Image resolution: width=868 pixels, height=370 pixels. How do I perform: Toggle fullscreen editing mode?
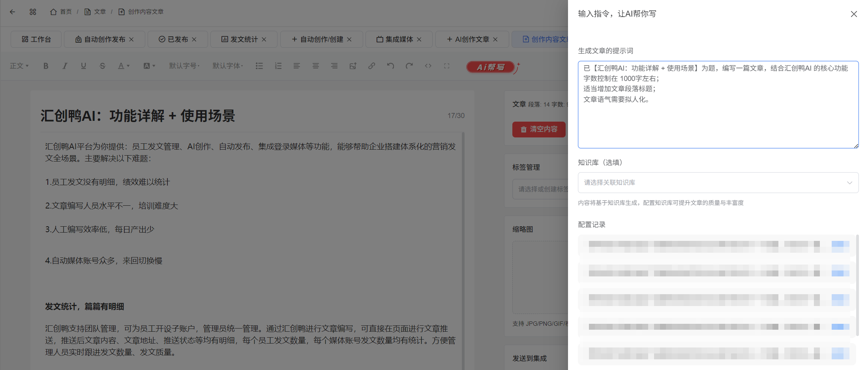coord(446,66)
